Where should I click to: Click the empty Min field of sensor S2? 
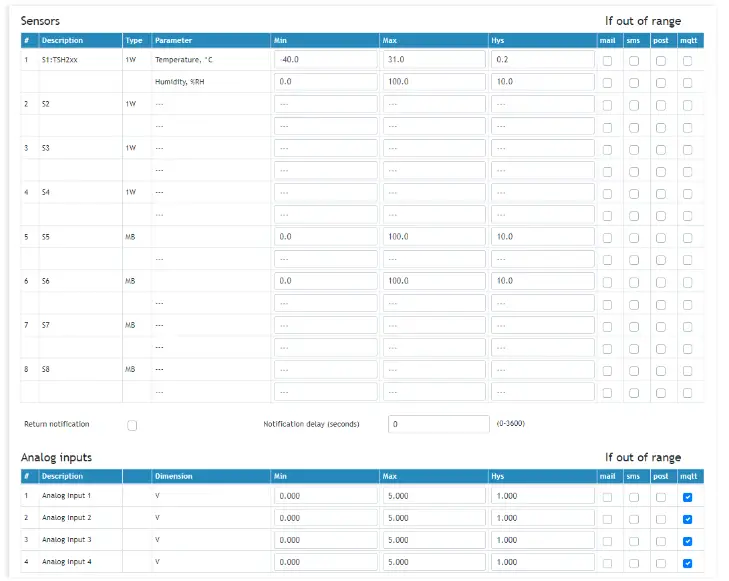tap(325, 104)
